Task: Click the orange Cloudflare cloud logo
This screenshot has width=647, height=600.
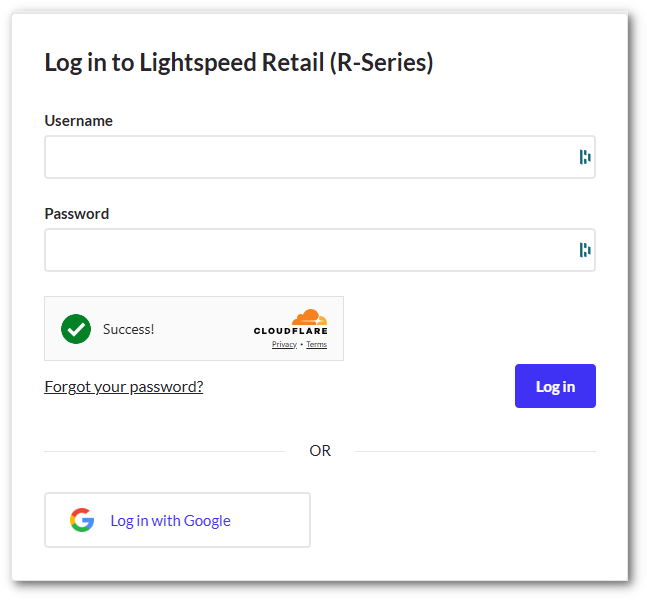Action: [308, 317]
